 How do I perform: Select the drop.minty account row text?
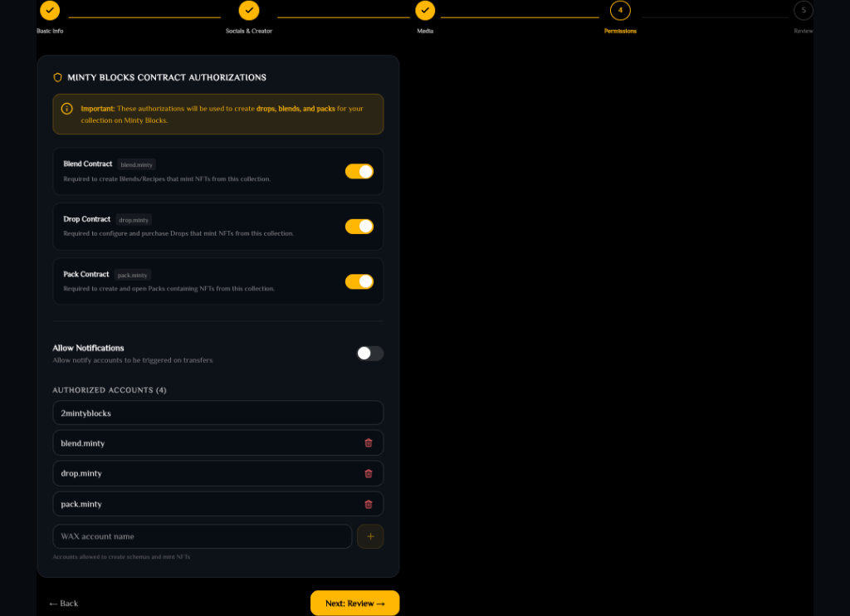(81, 473)
